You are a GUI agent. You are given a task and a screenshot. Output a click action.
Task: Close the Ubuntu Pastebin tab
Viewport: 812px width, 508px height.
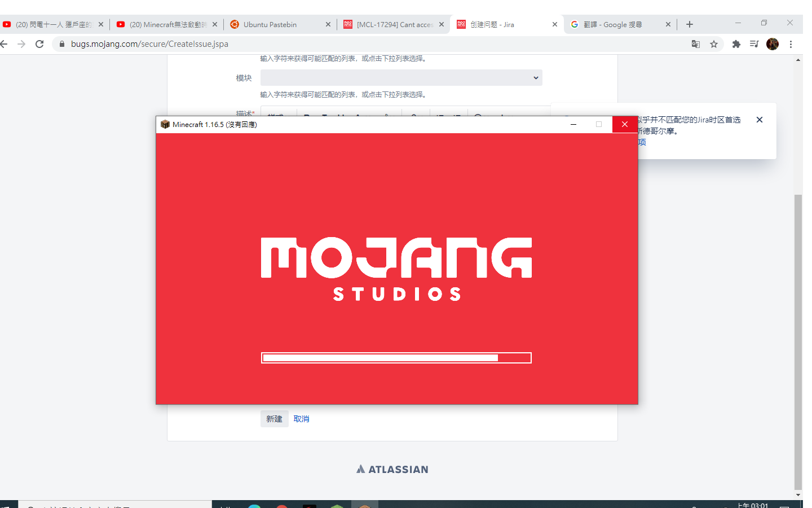click(328, 24)
